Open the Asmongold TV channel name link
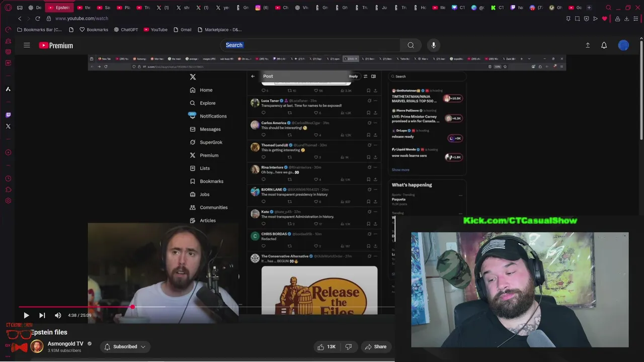Screen dimensions: 644x362 pos(65,344)
